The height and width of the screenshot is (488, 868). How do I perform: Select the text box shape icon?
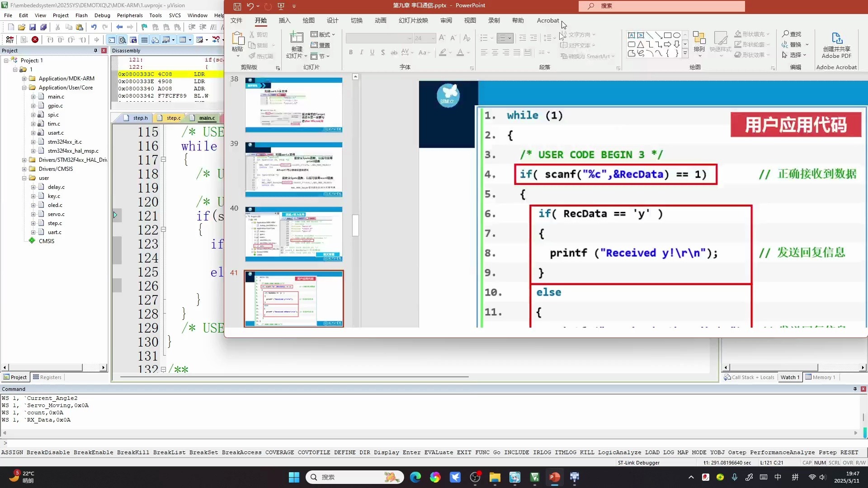click(x=632, y=35)
